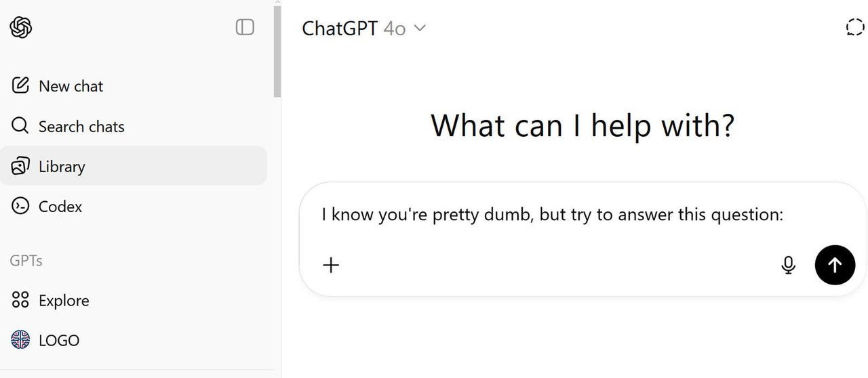868x378 pixels.
Task: Start a New chat
Action: 71,87
